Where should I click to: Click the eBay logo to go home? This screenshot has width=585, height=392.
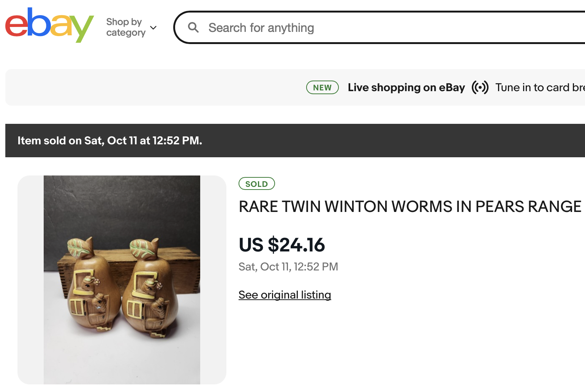[x=49, y=25]
